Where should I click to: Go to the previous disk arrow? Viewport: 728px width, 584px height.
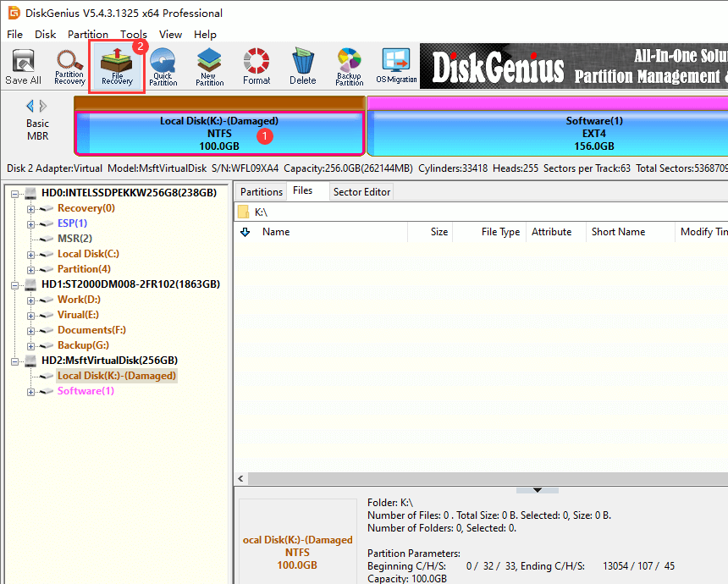coord(30,106)
